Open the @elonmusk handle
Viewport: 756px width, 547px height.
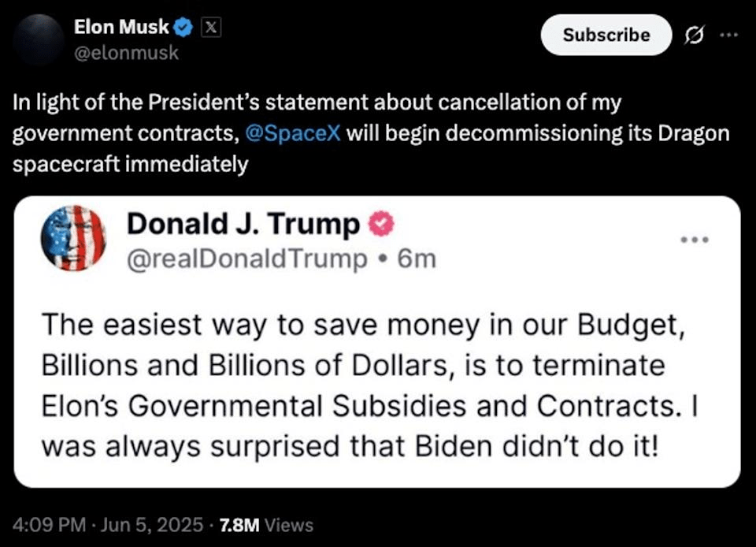tap(126, 53)
